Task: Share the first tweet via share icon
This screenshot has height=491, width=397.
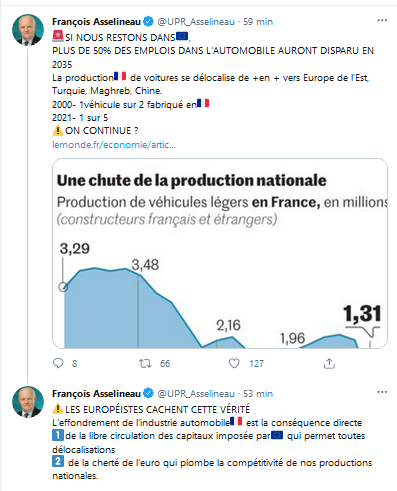Action: coord(329,363)
